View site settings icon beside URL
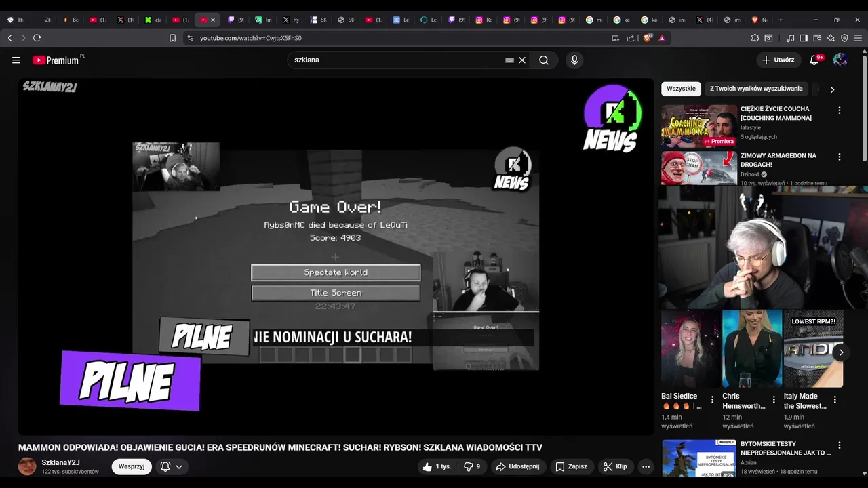868x488 pixels. coord(190,38)
